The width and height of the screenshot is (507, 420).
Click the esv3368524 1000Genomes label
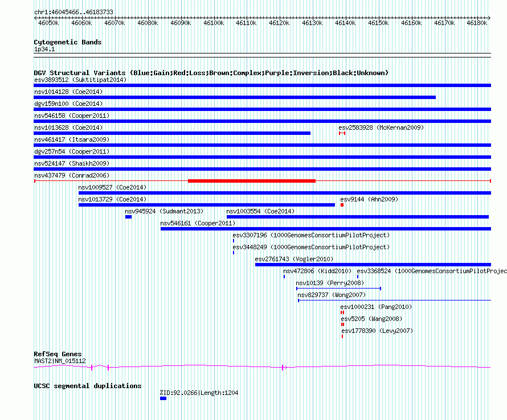432,271
